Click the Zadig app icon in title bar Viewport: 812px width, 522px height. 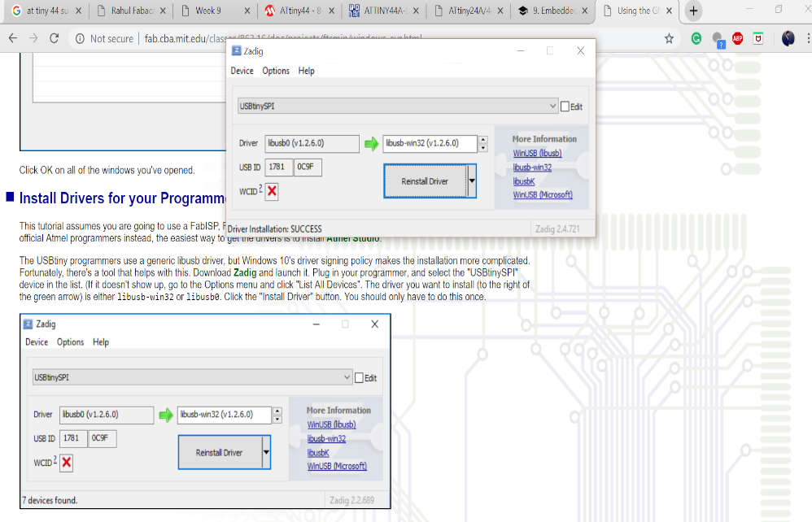[x=236, y=50]
